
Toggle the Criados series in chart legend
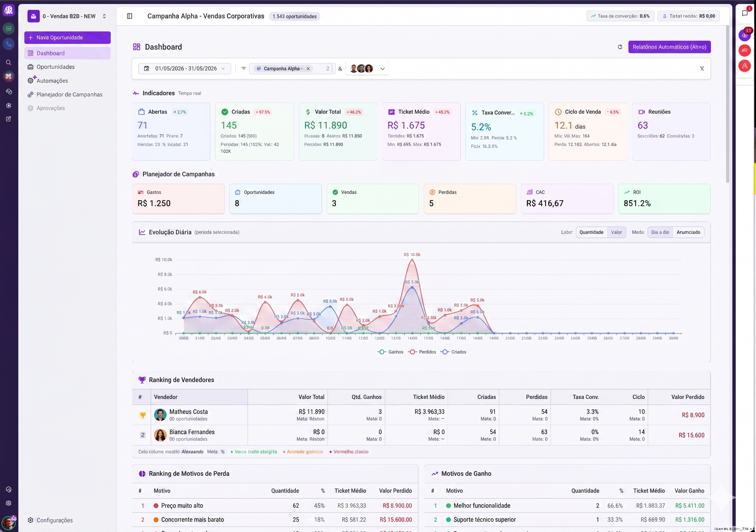pos(453,352)
